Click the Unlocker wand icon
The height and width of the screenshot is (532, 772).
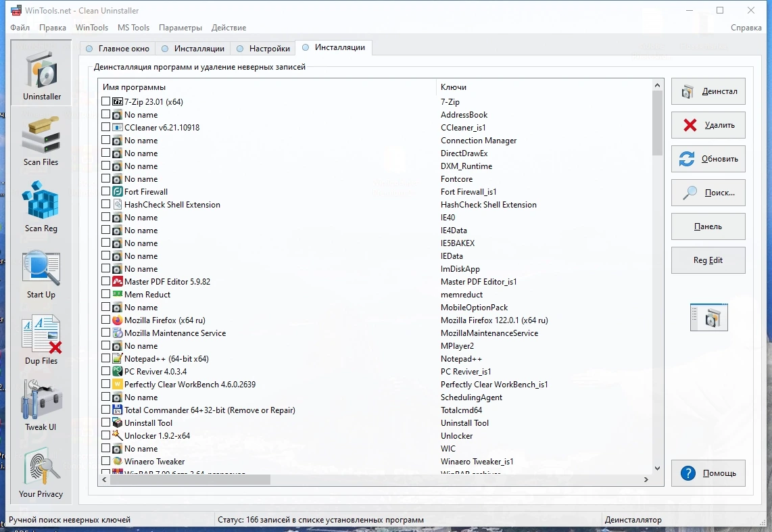pos(117,435)
